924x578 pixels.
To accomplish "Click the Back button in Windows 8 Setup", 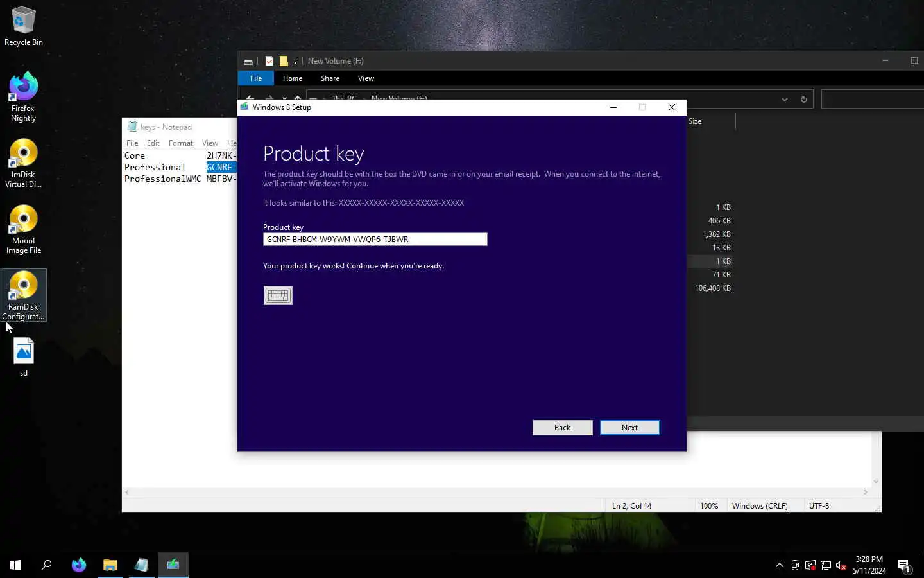I will click(562, 428).
